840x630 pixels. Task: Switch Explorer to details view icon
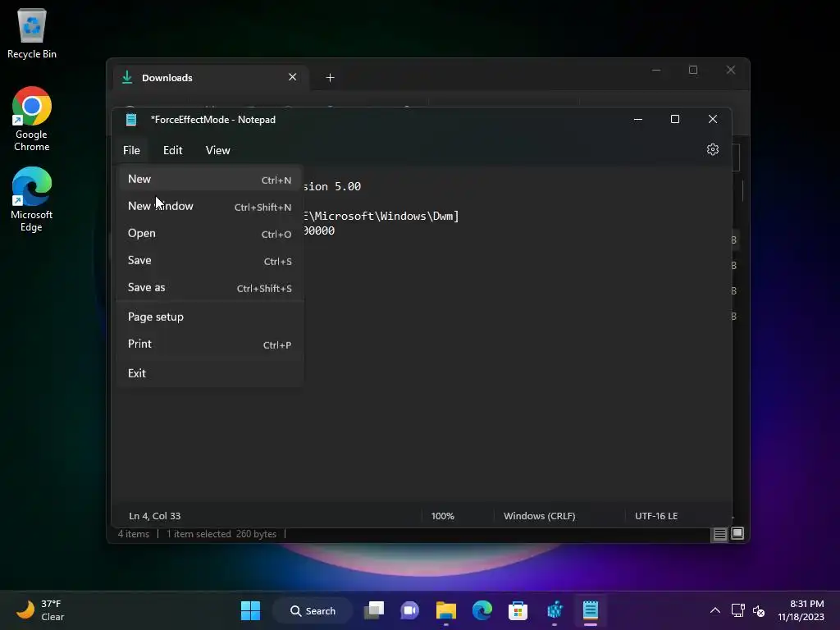tap(719, 533)
